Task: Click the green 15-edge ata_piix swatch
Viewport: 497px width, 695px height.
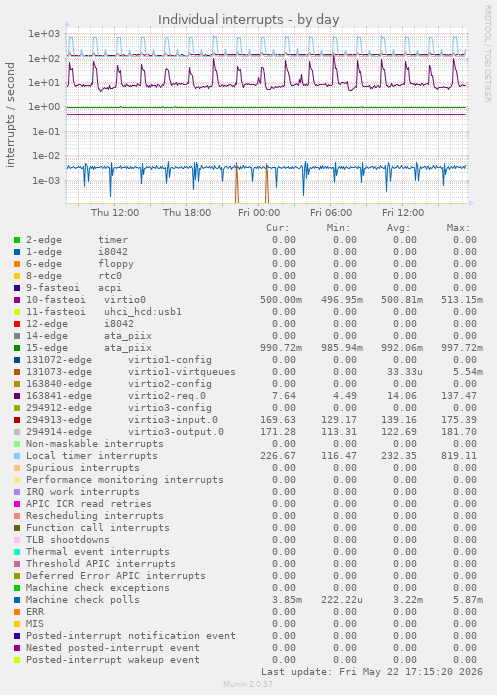Action: pyautogui.click(x=17, y=348)
